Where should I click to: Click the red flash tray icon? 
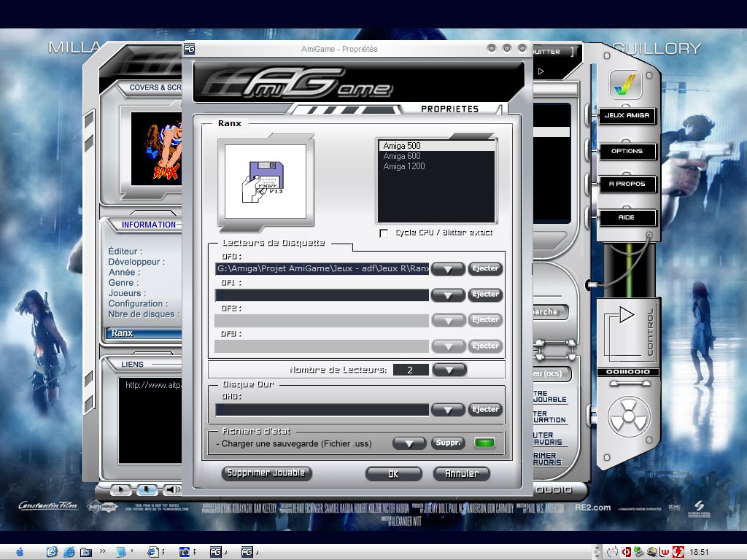coord(678,552)
